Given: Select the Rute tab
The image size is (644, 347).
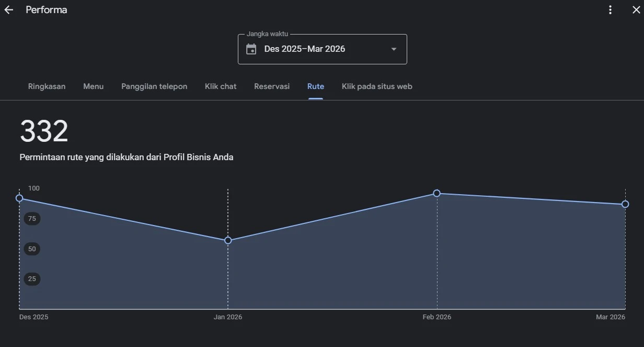Looking at the screenshot, I should click(316, 86).
